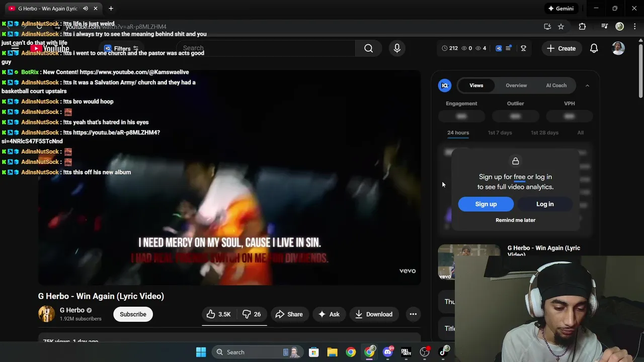Start voice search with the microphone
Image resolution: width=644 pixels, height=362 pixels.
pos(397,48)
